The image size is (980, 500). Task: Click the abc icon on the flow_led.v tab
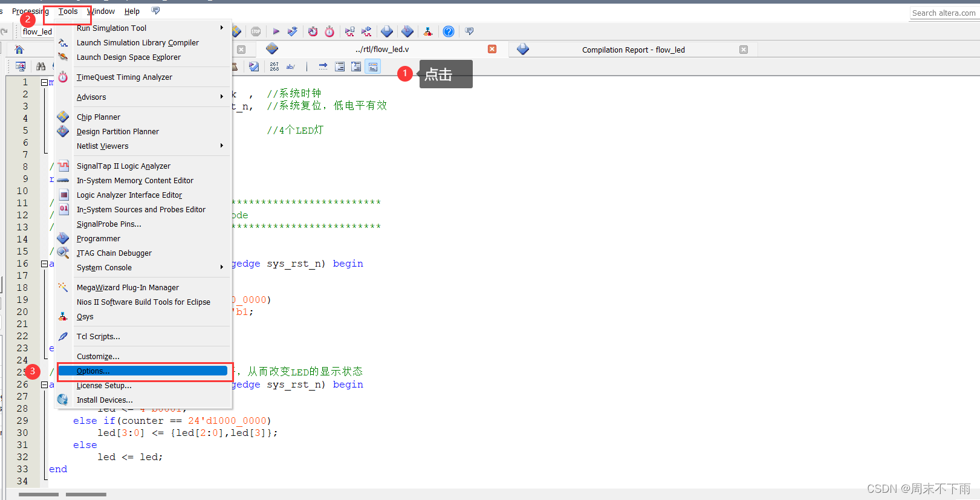point(272,48)
